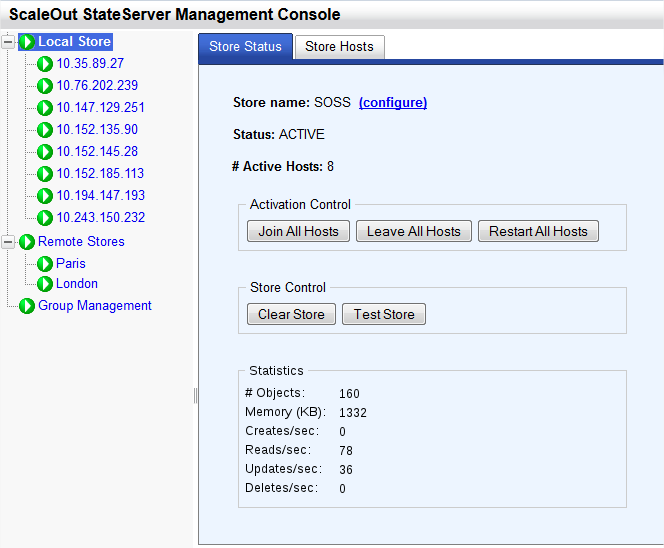Collapse the Remote Stores tree node
The width and height of the screenshot is (664, 548).
coord(8,242)
